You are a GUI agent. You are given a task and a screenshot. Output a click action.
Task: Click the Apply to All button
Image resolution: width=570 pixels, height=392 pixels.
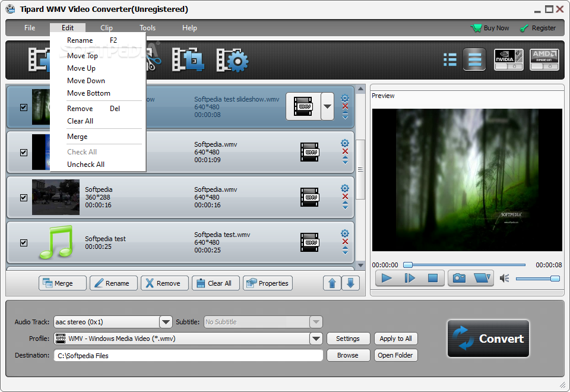point(396,339)
